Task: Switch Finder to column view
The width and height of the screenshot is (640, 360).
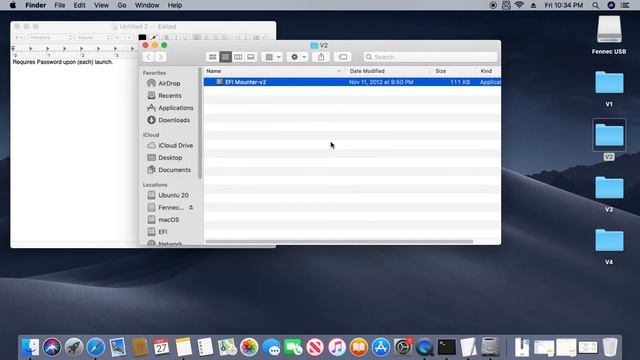Action: click(x=238, y=57)
